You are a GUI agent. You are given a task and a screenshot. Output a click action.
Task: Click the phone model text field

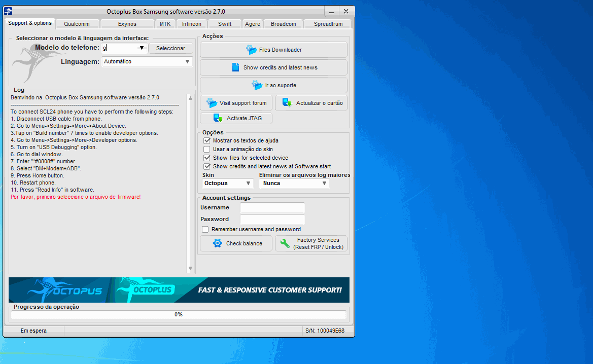pyautogui.click(x=120, y=48)
